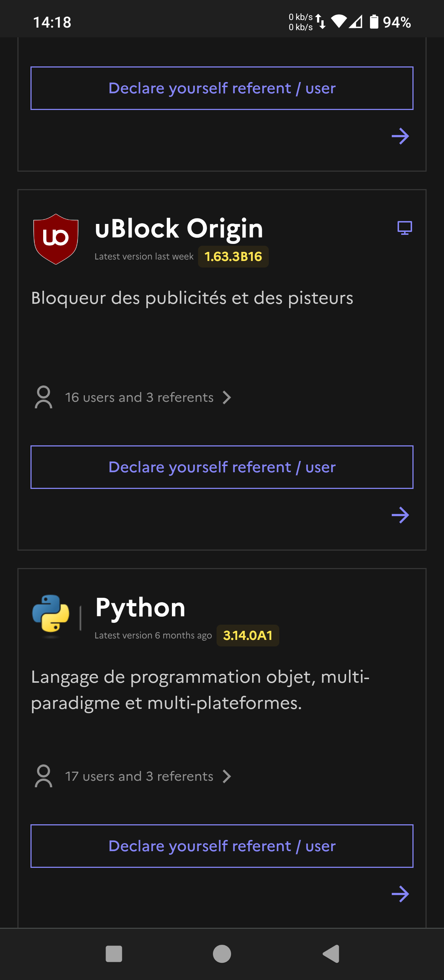Screen dimensions: 444x980
Task: Open the uBlock Origin title link
Action: click(179, 229)
